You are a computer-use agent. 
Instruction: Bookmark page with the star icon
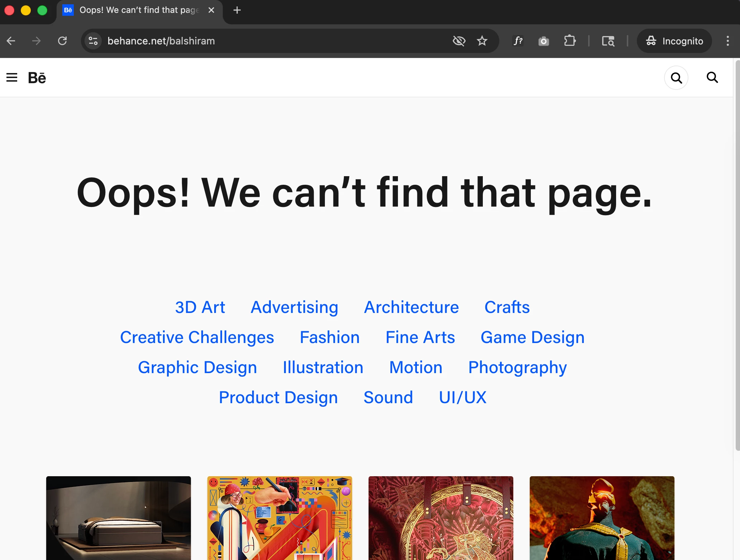[x=482, y=41]
